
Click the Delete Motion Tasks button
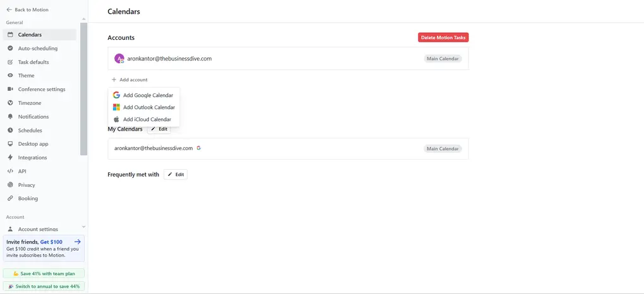[x=443, y=37]
